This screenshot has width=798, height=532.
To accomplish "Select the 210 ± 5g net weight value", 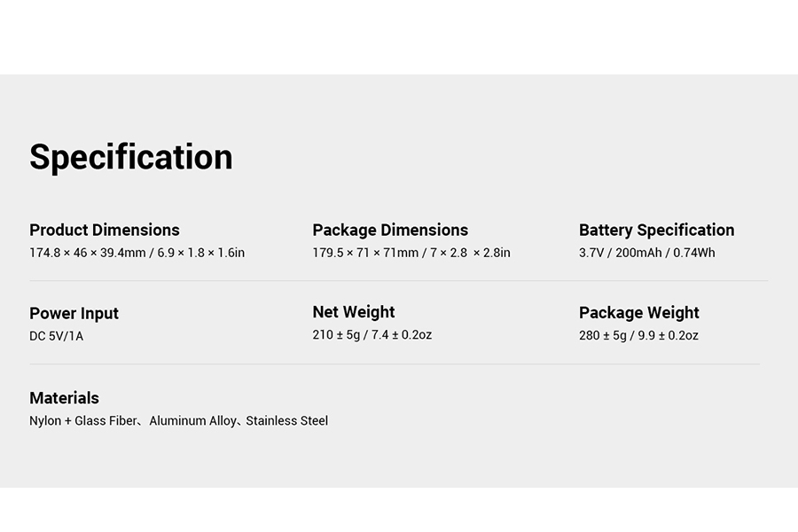I will coord(337,335).
